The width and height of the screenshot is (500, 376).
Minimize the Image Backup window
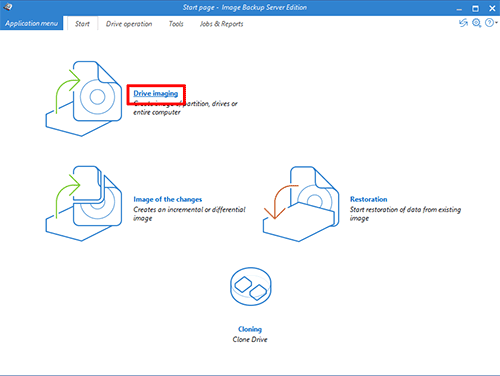point(459,9)
